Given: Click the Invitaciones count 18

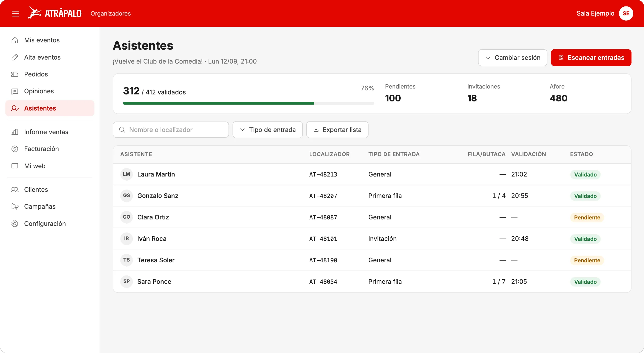Looking at the screenshot, I should 472,98.
